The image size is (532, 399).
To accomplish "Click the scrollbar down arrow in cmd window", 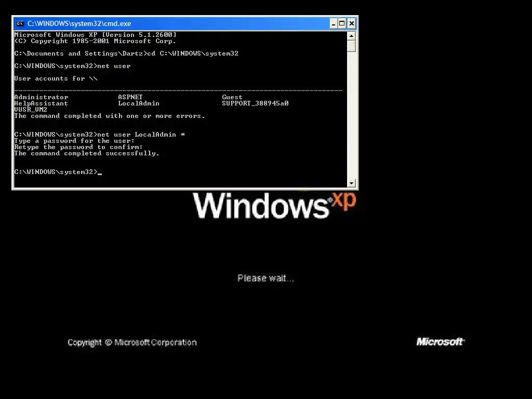I will point(351,183).
